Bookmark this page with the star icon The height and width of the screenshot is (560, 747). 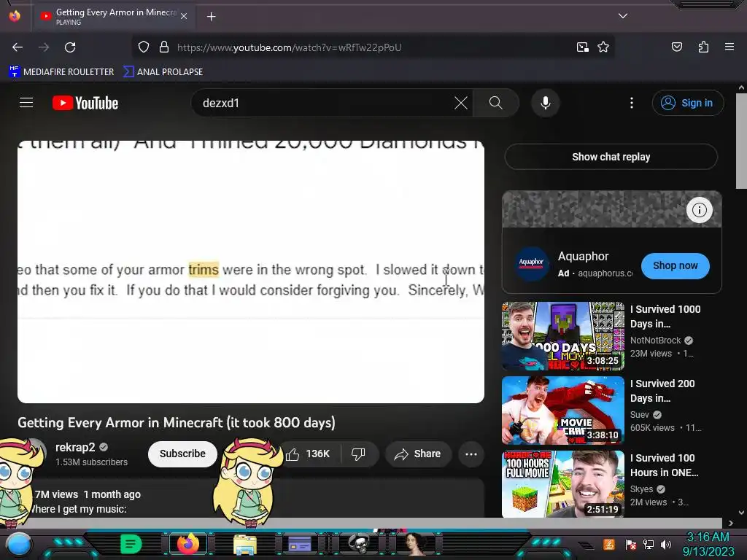pos(603,47)
